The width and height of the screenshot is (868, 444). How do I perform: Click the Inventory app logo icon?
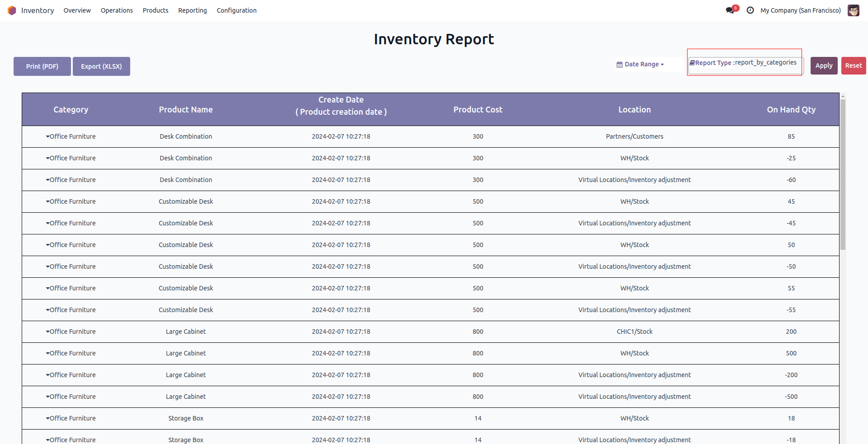pyautogui.click(x=12, y=10)
